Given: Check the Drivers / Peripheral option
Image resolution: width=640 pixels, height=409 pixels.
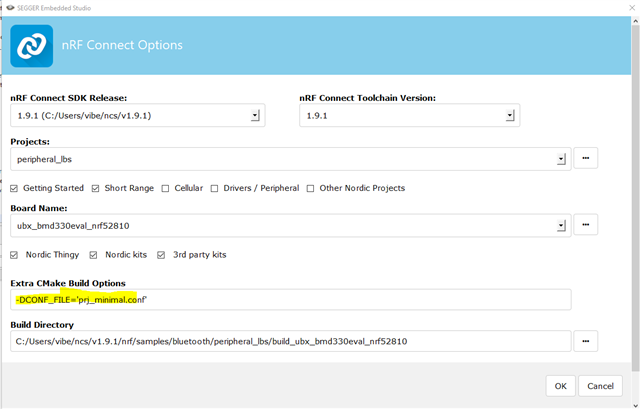Looking at the screenshot, I should coord(216,188).
